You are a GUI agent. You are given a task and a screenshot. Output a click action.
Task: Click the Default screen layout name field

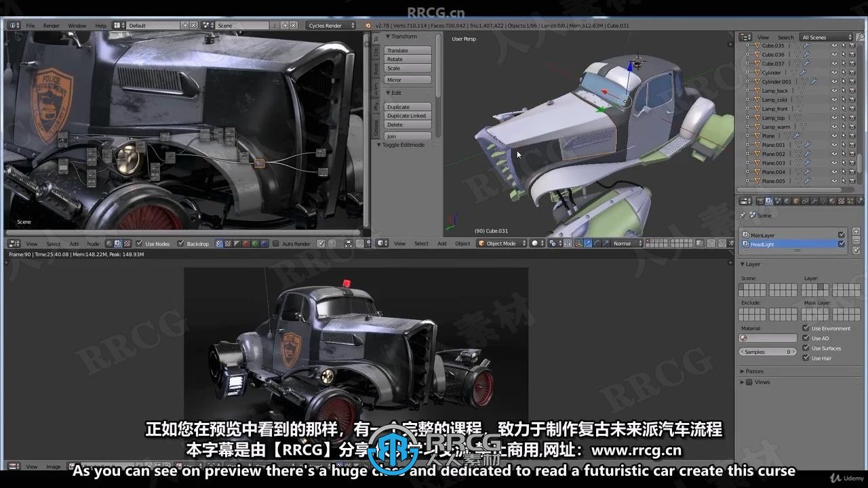click(x=153, y=25)
